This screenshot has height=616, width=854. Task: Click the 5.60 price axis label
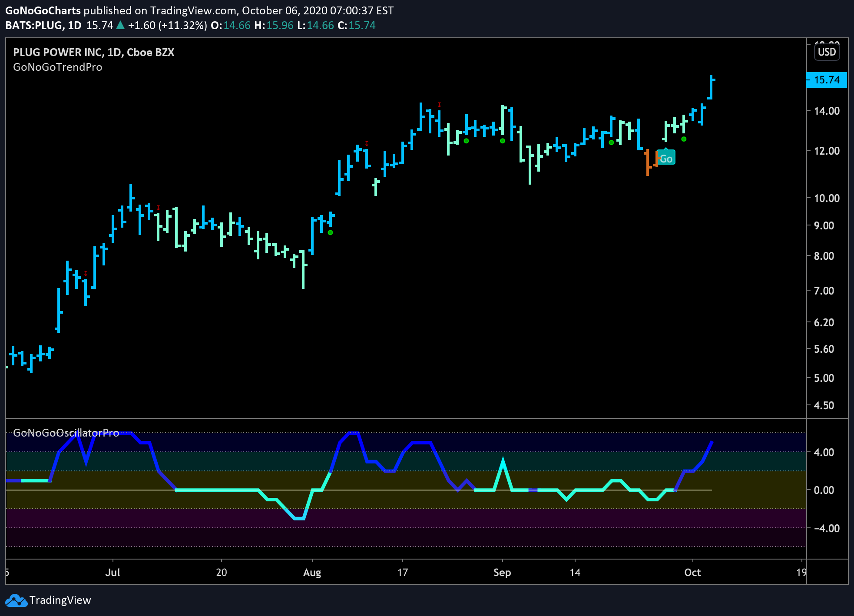(x=824, y=349)
